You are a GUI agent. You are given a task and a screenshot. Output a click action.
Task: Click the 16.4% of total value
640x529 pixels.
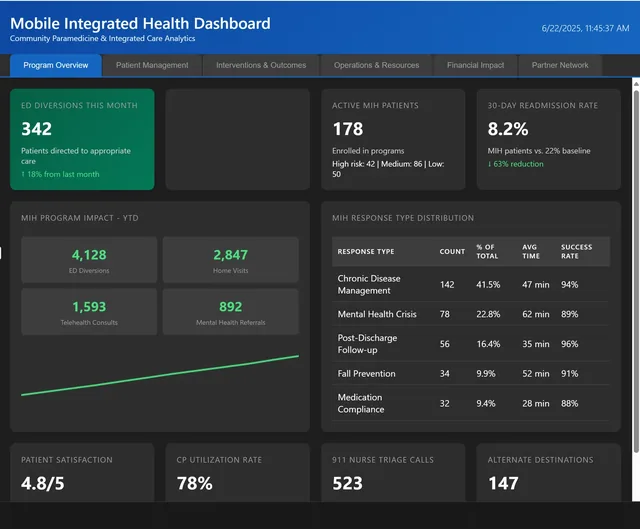(488, 344)
